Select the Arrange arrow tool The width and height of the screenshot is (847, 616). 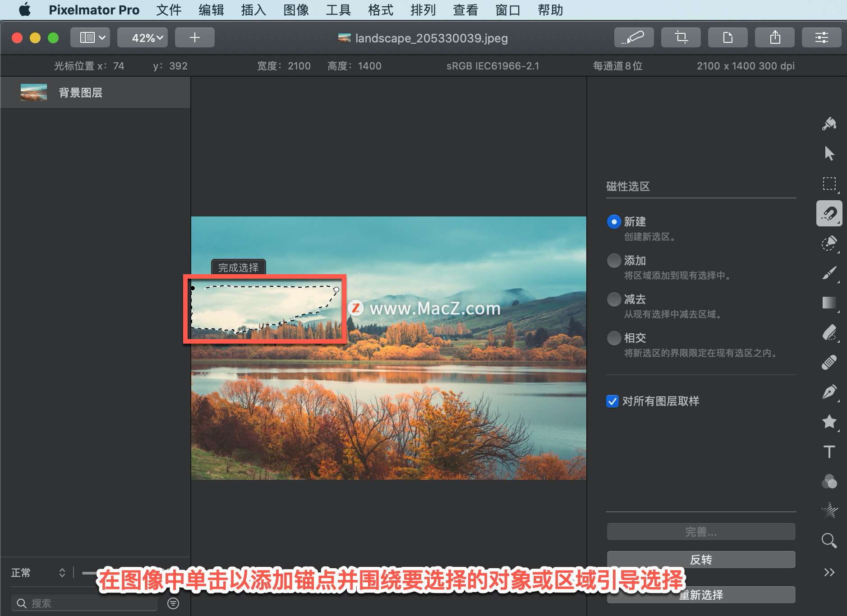pyautogui.click(x=829, y=153)
